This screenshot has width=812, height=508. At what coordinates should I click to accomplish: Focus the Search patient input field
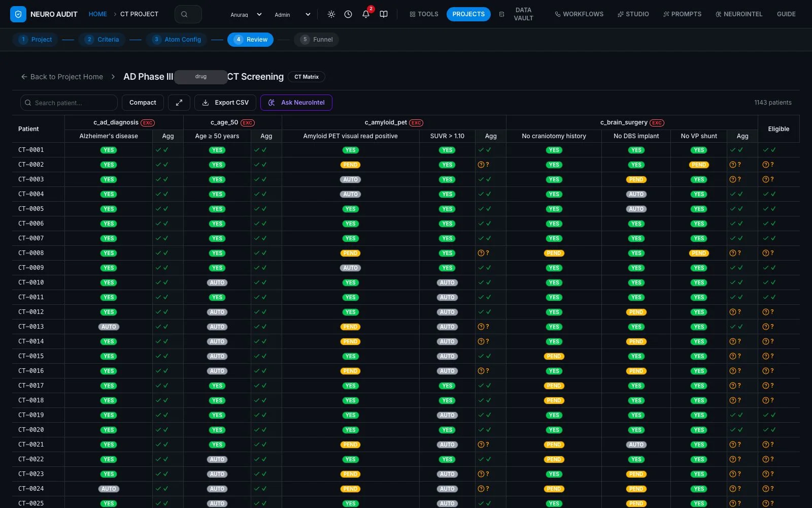[x=69, y=103]
